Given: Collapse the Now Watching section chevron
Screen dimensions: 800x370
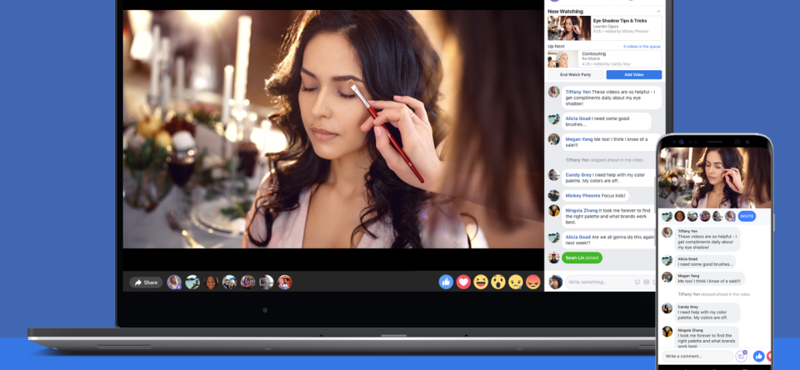Looking at the screenshot, I should [658, 11].
